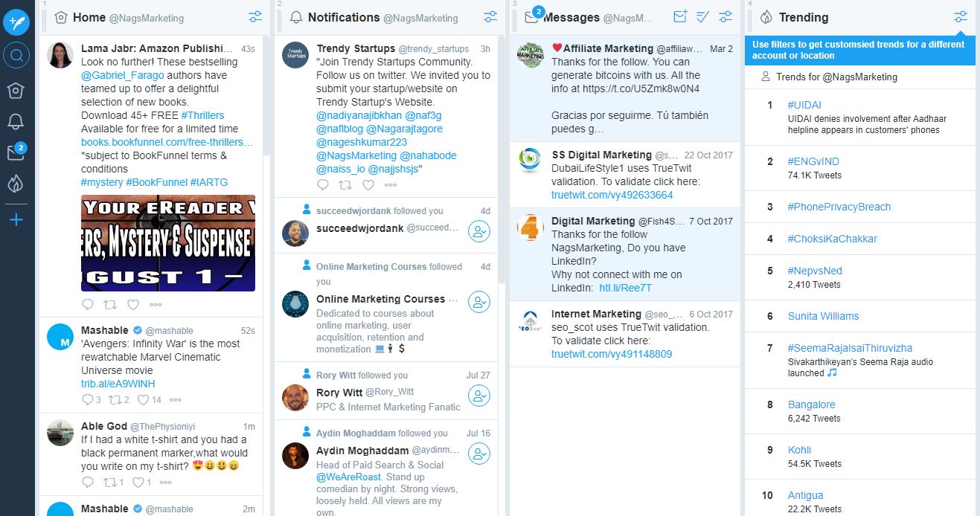Open the books.bookfunnel.com free-thrillers link
The image size is (980, 516).
point(167,142)
